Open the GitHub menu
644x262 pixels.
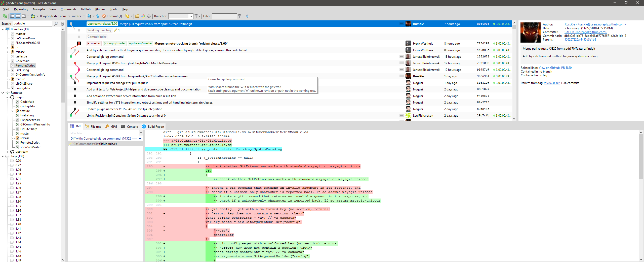(86, 9)
